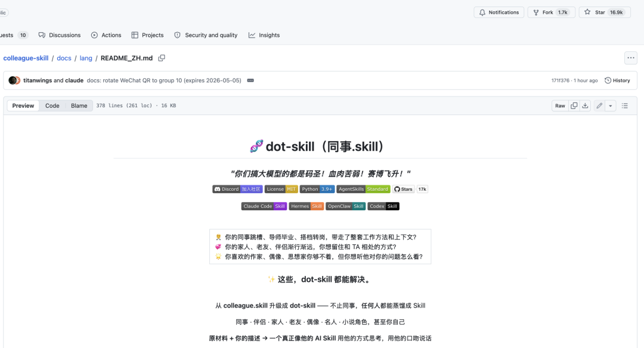644x348 pixels.
Task: Edit this file pencil icon
Action: pos(600,106)
